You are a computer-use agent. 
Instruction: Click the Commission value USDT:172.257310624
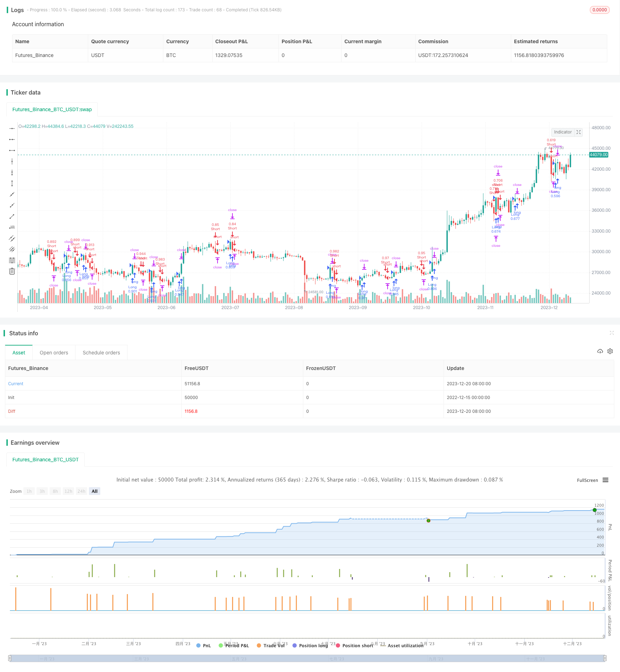tap(443, 55)
